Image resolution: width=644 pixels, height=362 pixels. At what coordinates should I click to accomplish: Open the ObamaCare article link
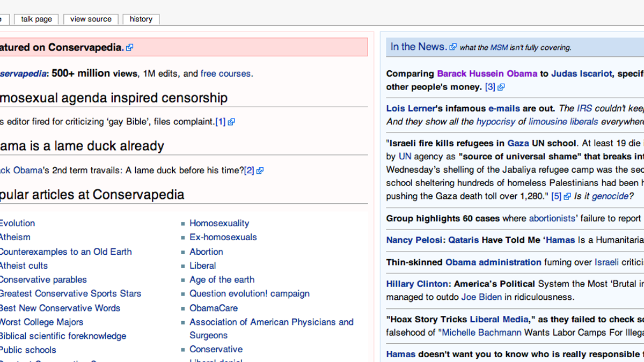214,308
